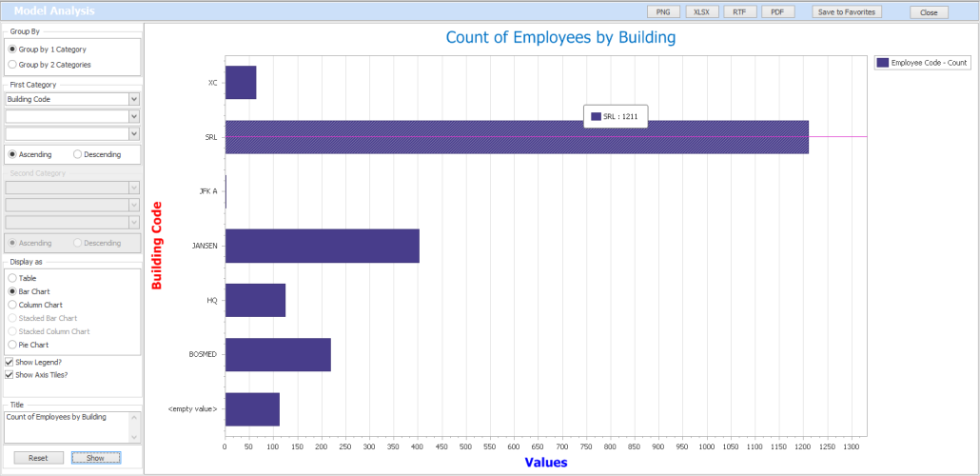Choose Descending sort for First Category
This screenshot has height=476, width=980.
(78, 154)
